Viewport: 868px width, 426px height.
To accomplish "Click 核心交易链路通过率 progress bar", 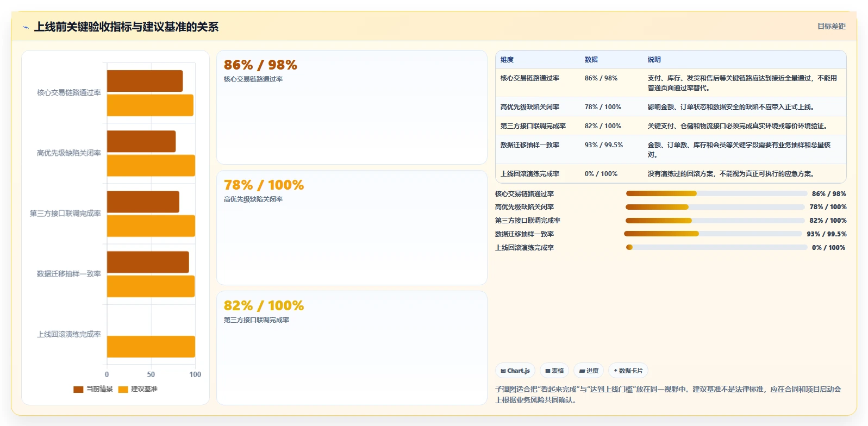I will [716, 193].
